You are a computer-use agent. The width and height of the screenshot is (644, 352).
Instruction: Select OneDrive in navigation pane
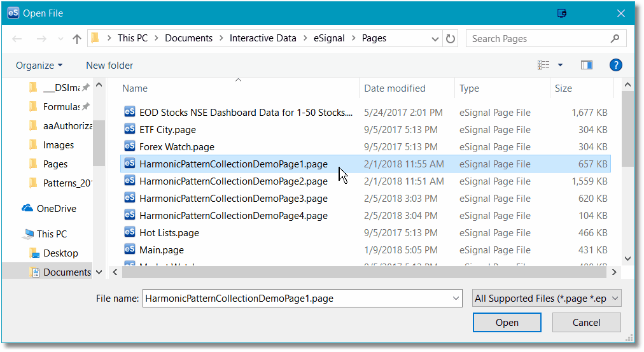click(49, 209)
